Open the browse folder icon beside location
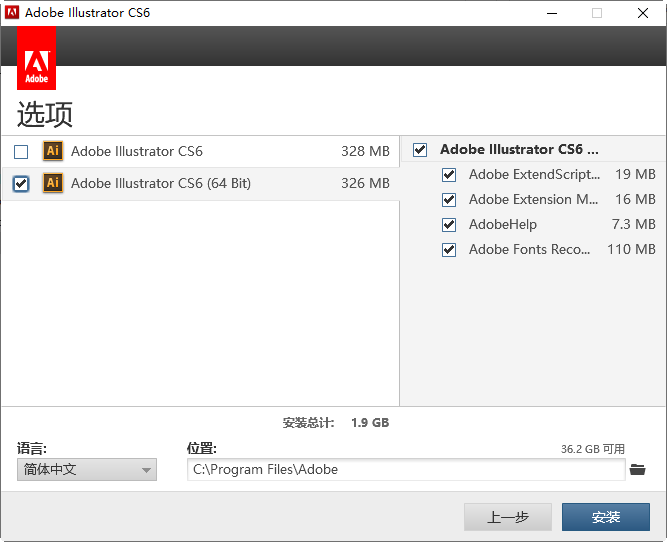This screenshot has height=542, width=667. 637,470
